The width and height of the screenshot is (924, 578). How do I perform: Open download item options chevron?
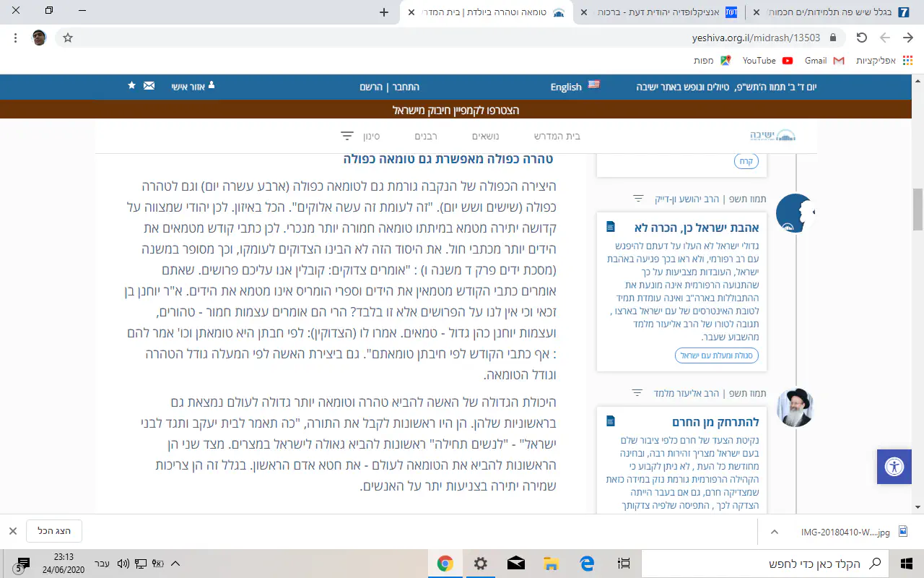[x=775, y=531]
